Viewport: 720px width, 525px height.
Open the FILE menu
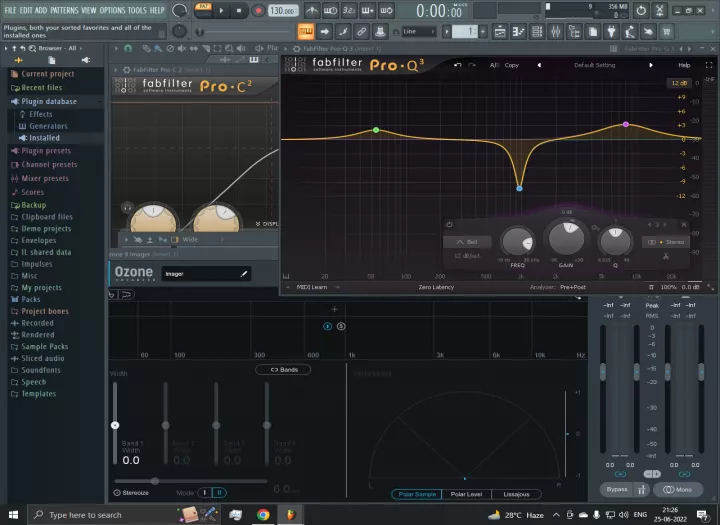10,10
